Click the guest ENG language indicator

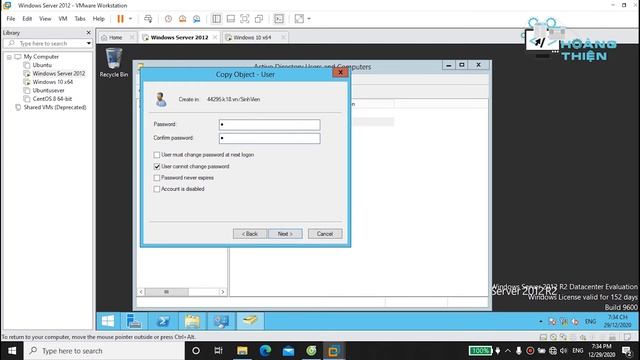[591, 322]
